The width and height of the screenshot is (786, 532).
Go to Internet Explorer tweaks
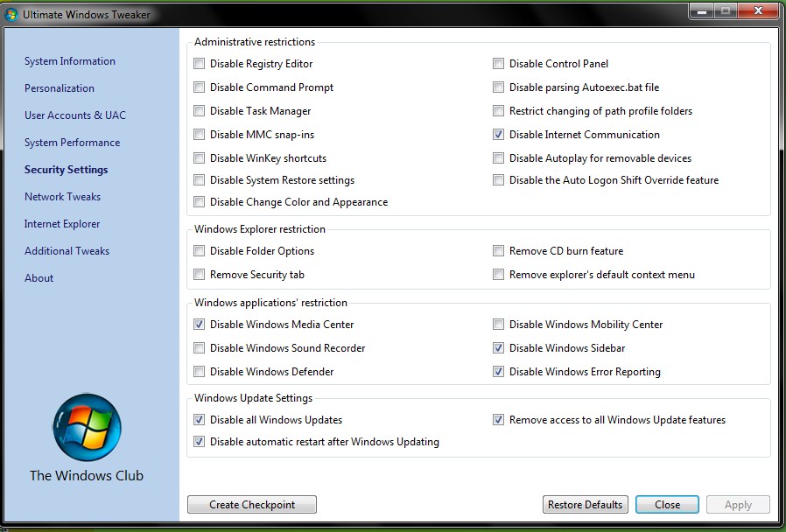tap(62, 224)
